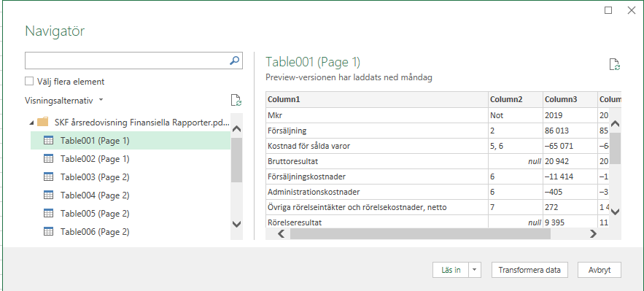Screen dimensions: 644x291
Task: Click the search magnifier icon
Action: (x=234, y=61)
